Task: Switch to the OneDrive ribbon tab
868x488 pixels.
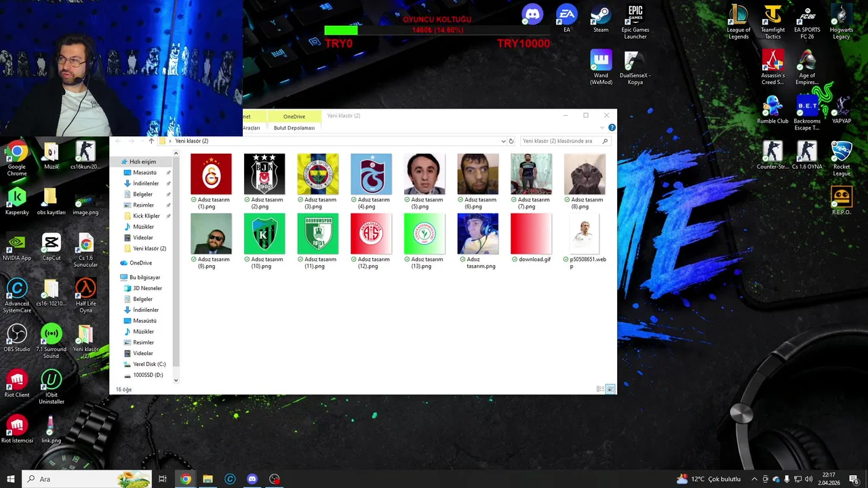Action: point(294,117)
